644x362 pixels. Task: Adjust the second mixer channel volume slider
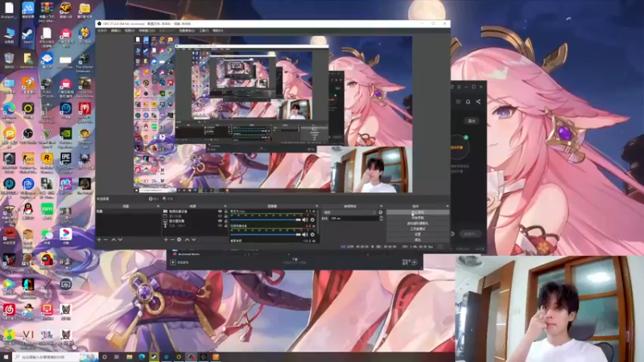click(266, 234)
